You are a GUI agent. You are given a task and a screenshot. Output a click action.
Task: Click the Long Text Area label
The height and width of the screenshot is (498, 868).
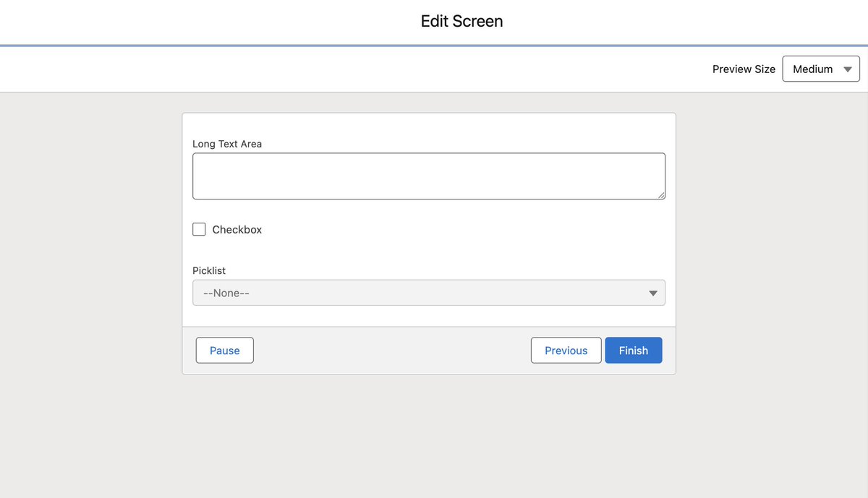[227, 144]
